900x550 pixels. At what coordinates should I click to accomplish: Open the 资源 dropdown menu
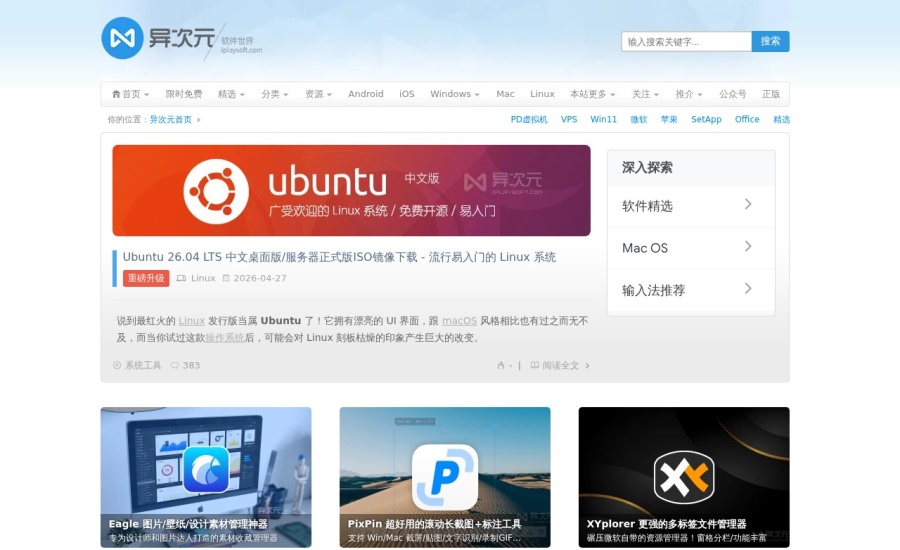click(319, 94)
